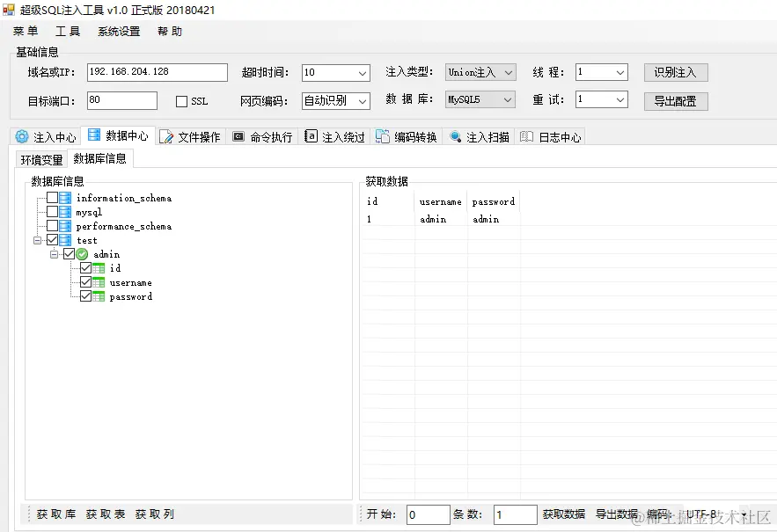The image size is (777, 532).
Task: Click the green check icon beside admin table
Action: (82, 254)
